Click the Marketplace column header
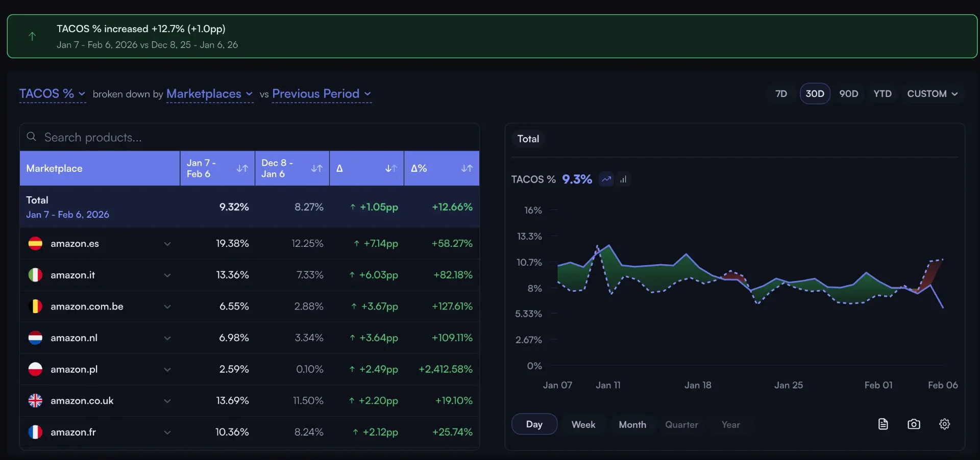Viewport: 980px width, 460px height. (100, 168)
